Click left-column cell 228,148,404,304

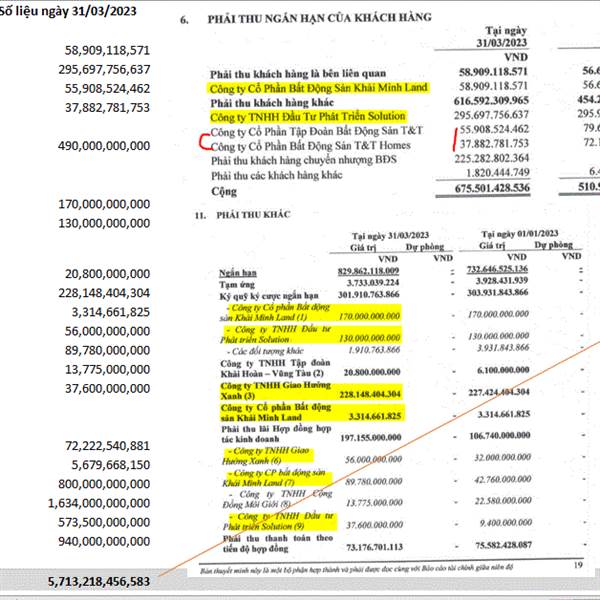click(104, 293)
